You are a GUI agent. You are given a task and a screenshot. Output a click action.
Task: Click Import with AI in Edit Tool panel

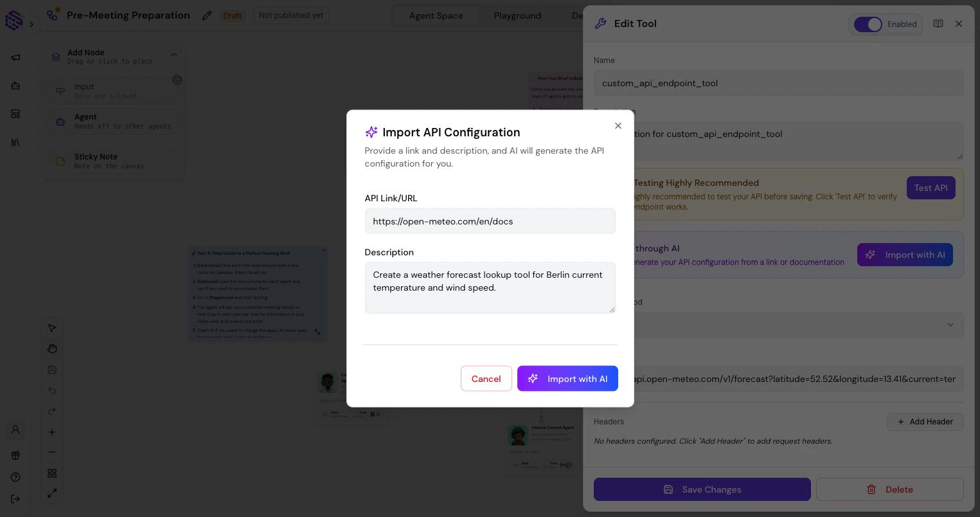[x=905, y=255]
